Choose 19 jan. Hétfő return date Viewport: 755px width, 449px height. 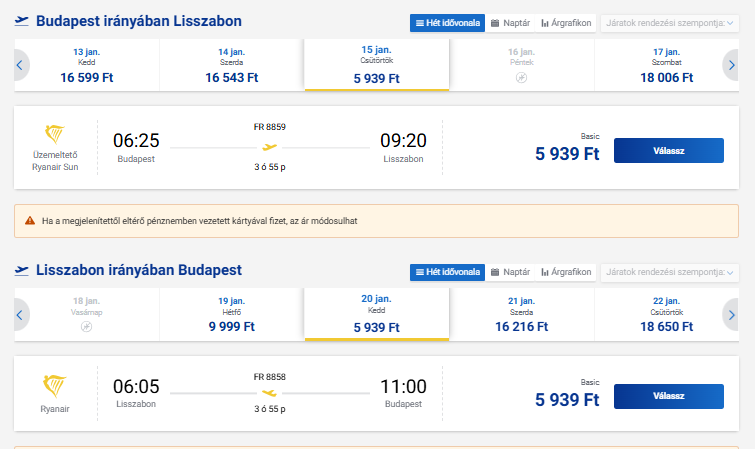tap(231, 314)
